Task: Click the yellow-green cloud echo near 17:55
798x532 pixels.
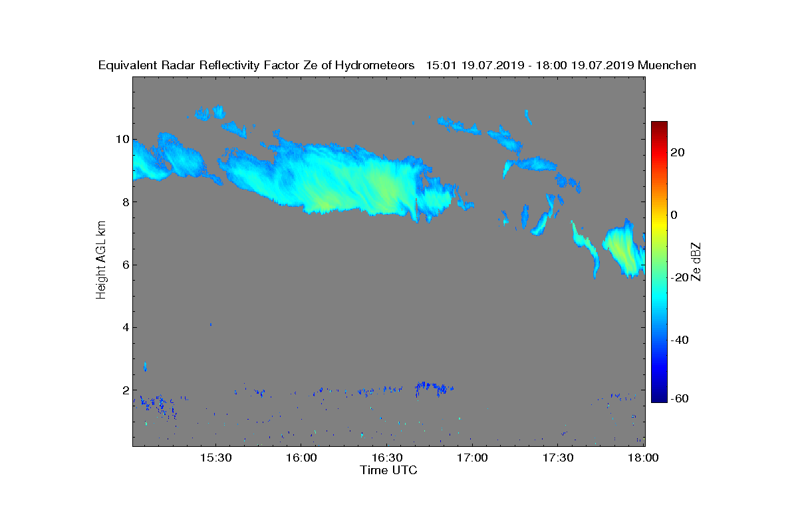Action: tap(625, 249)
